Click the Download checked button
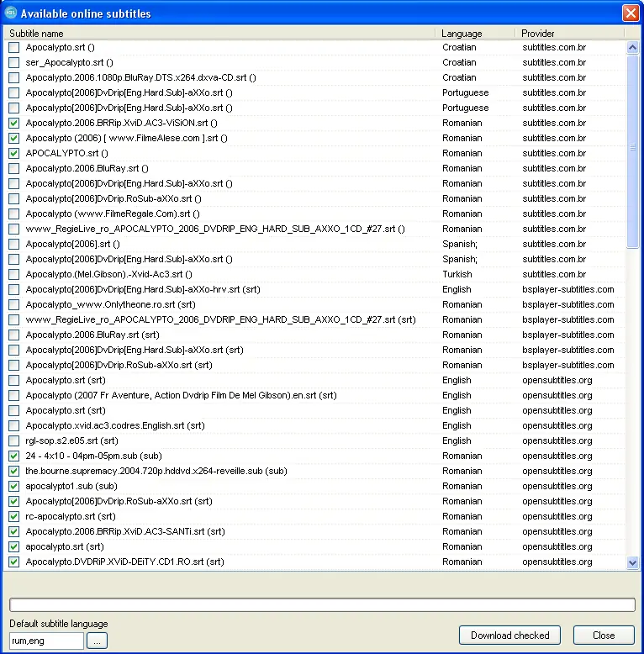The image size is (644, 654). (x=509, y=636)
